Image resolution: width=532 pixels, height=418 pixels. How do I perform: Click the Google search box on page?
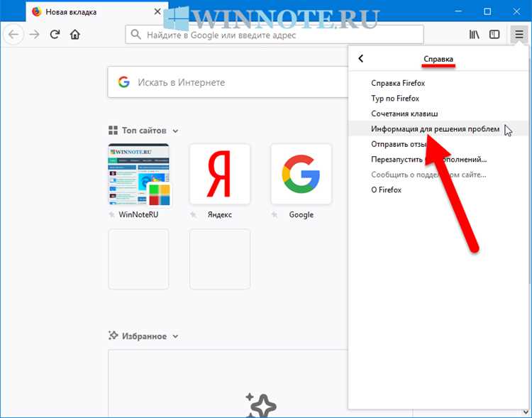point(228,82)
